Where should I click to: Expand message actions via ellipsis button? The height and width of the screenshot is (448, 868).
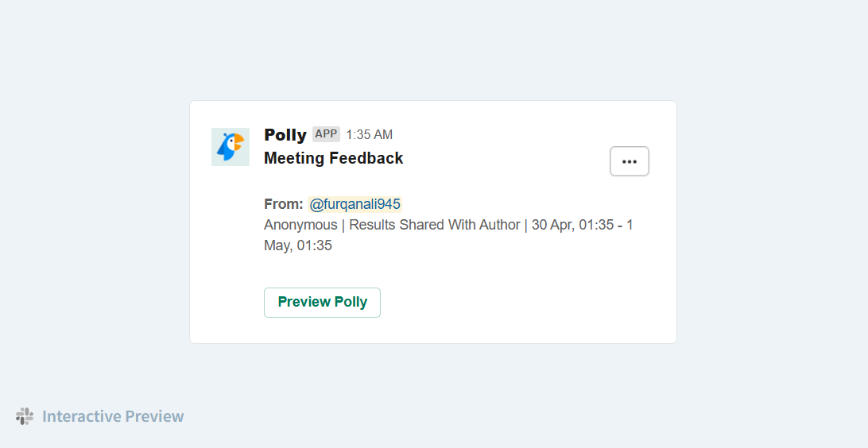coord(630,161)
